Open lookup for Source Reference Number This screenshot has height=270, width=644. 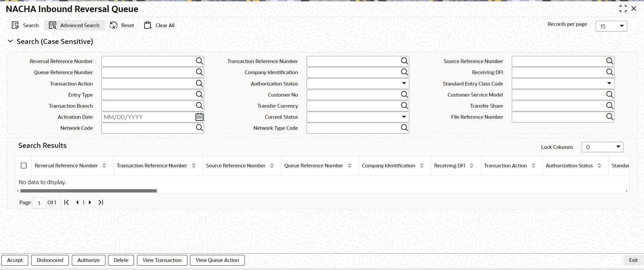coord(610,61)
